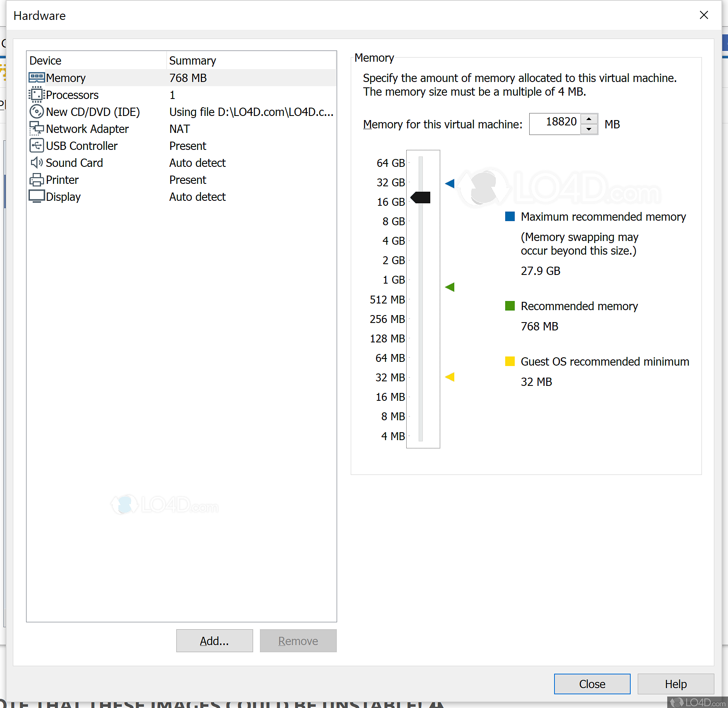Screen dimensions: 728x708
Task: Click the Processors chip icon
Action: click(x=36, y=94)
